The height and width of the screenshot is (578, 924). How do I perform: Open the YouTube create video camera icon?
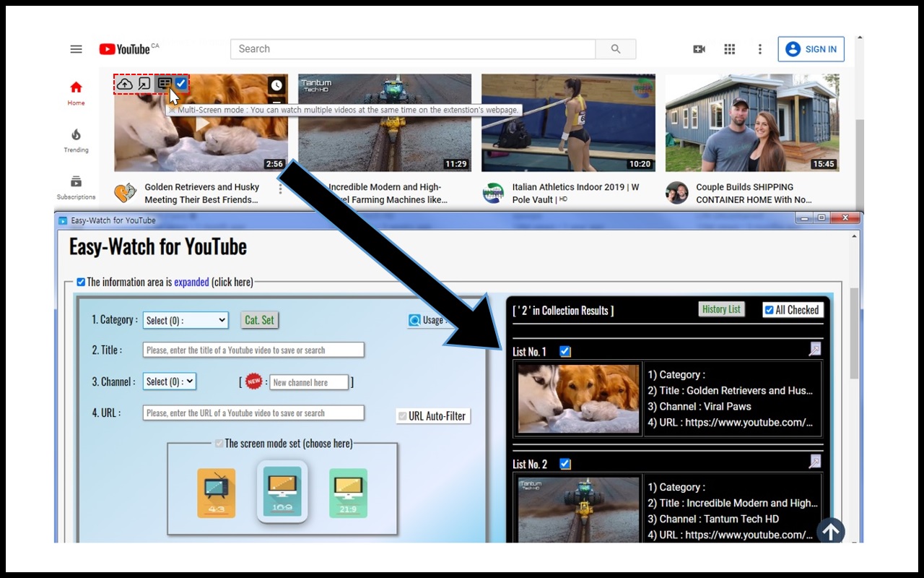pyautogui.click(x=699, y=49)
